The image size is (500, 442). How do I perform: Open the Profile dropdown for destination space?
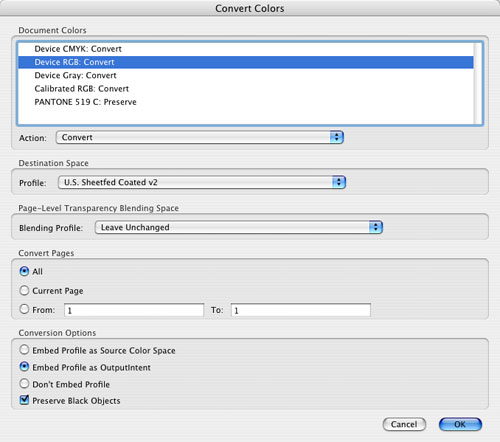click(202, 182)
